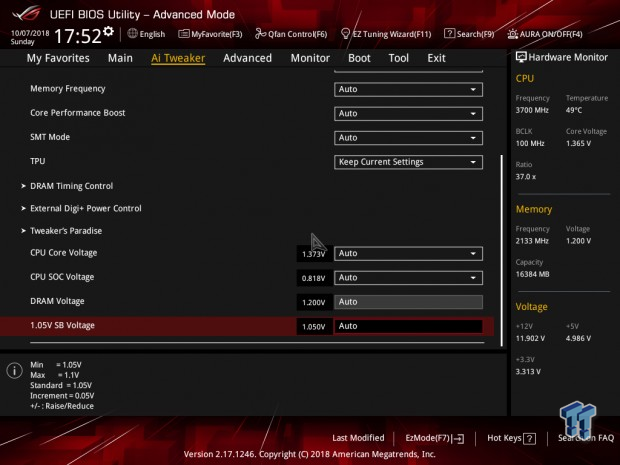620x465 pixels.
Task: Open the CPU Core Voltage Auto dropdown
Action: tap(408, 253)
